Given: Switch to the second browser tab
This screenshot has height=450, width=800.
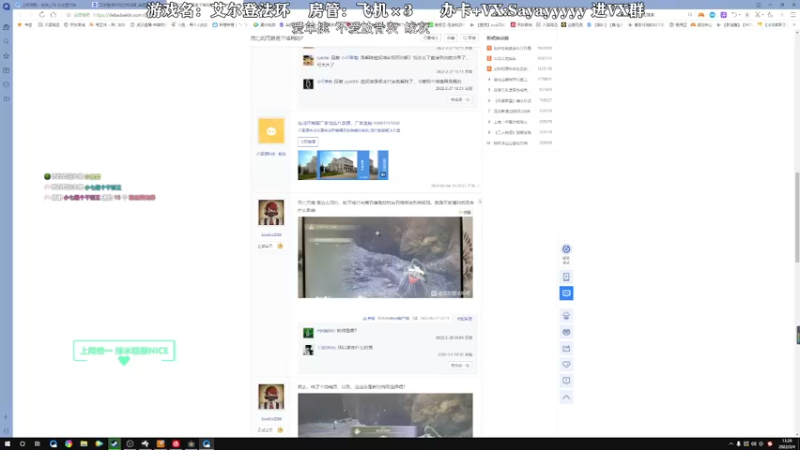Looking at the screenshot, I should click(119, 5).
